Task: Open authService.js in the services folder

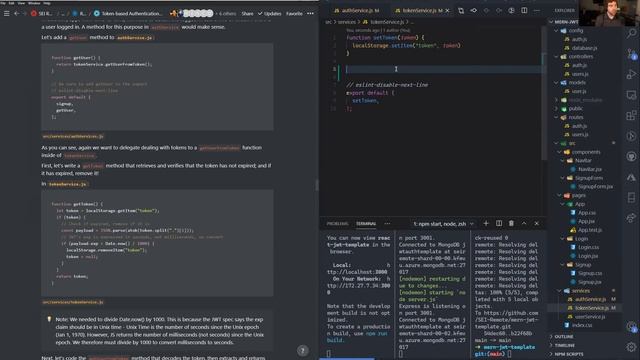Action: [590, 300]
